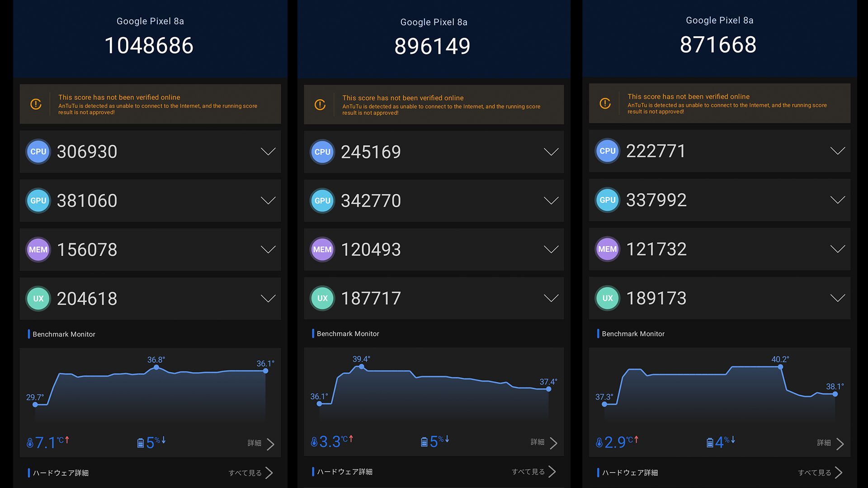The width and height of the screenshot is (868, 488).
Task: Click battery icon next to 4% drop
Action: click(710, 442)
